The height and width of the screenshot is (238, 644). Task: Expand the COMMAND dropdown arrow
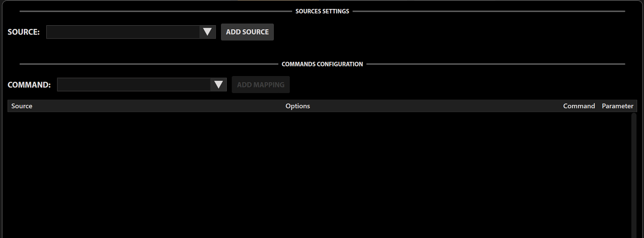click(x=218, y=85)
